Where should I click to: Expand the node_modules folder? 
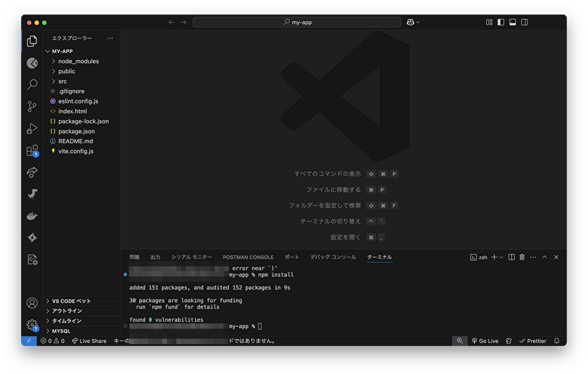pyautogui.click(x=78, y=61)
